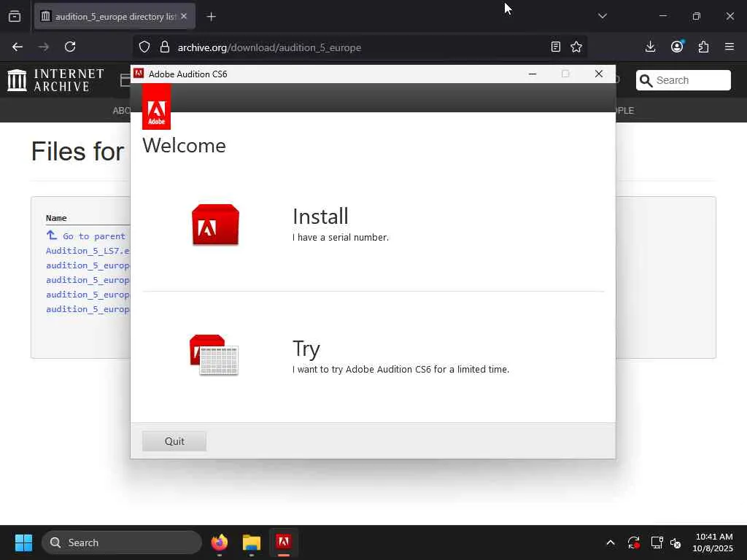Open the Go to parent directory link
747x560 pixels.
pos(88,236)
